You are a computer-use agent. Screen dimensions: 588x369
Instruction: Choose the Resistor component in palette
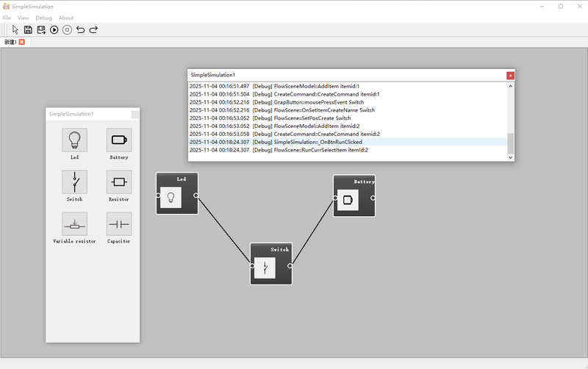pyautogui.click(x=118, y=182)
